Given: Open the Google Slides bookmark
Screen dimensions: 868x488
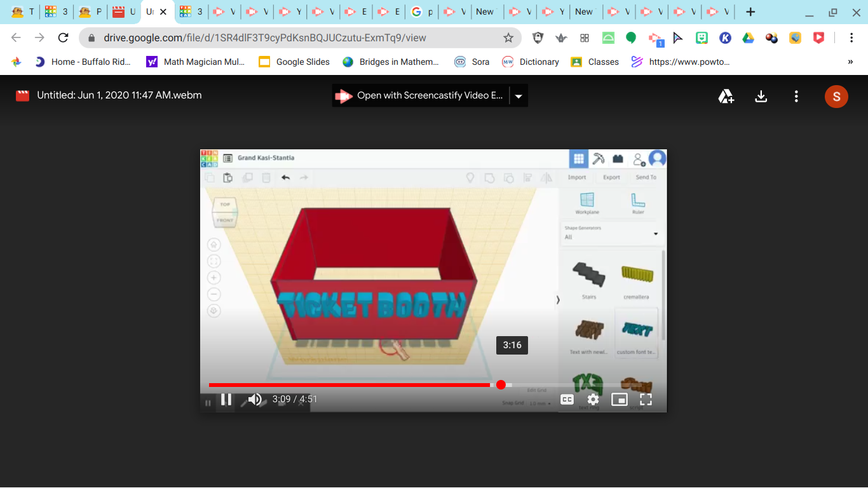Looking at the screenshot, I should tap(294, 62).
